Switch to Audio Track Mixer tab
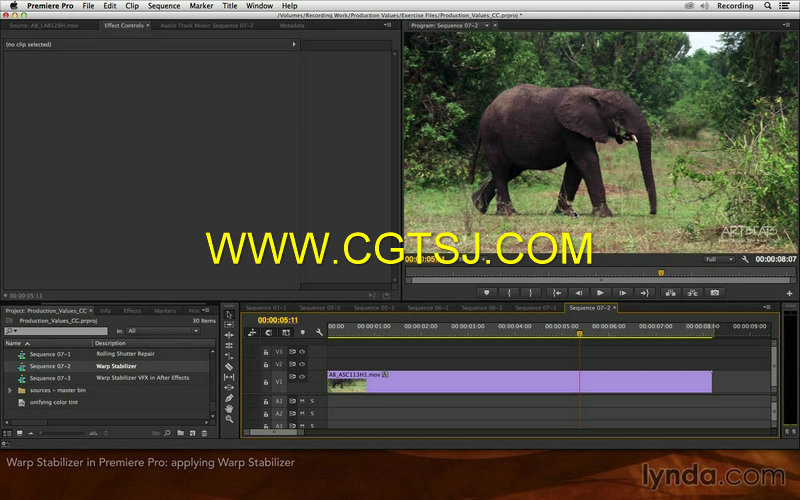Viewport: 800px width, 500px height. (x=207, y=25)
